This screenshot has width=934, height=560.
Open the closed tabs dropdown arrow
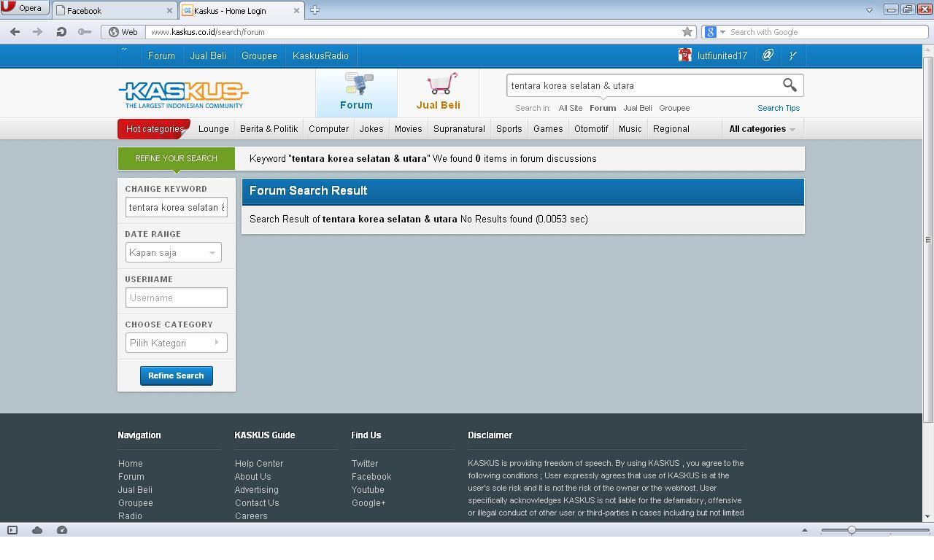tap(869, 10)
